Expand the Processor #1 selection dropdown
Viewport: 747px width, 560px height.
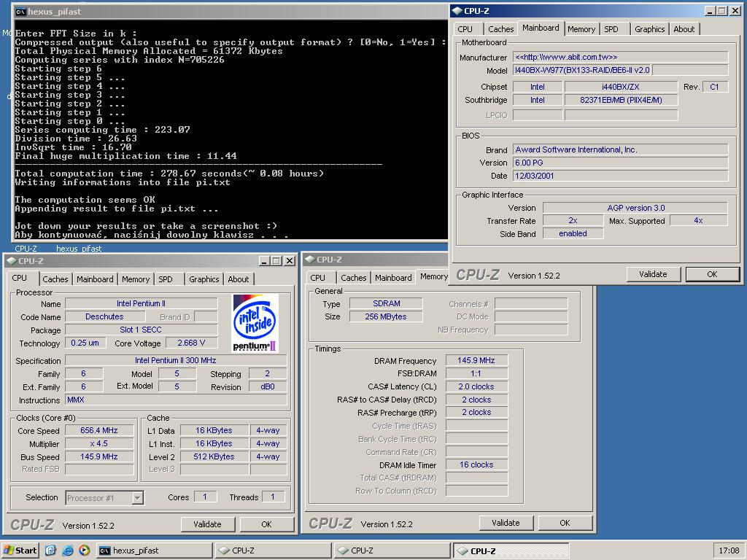pos(137,498)
